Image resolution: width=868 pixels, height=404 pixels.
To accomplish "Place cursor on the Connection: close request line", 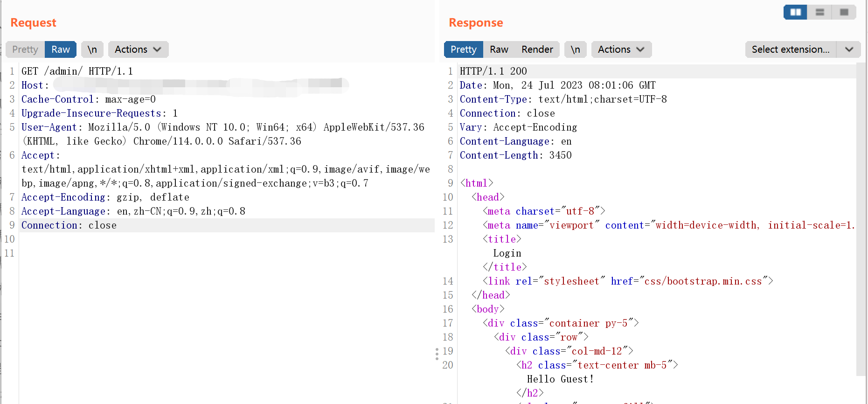I will pos(69,225).
